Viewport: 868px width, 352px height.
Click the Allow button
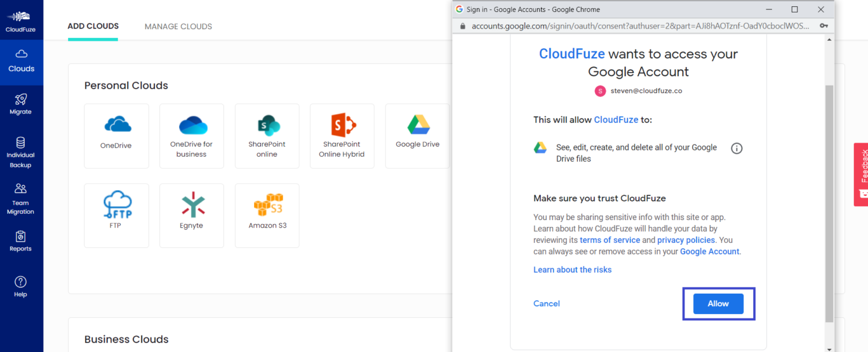pyautogui.click(x=718, y=304)
